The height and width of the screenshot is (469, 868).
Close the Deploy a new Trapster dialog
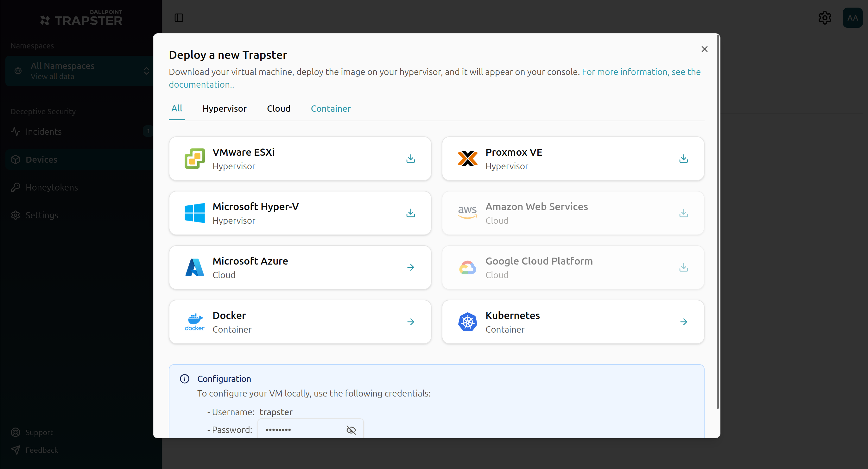[704, 49]
